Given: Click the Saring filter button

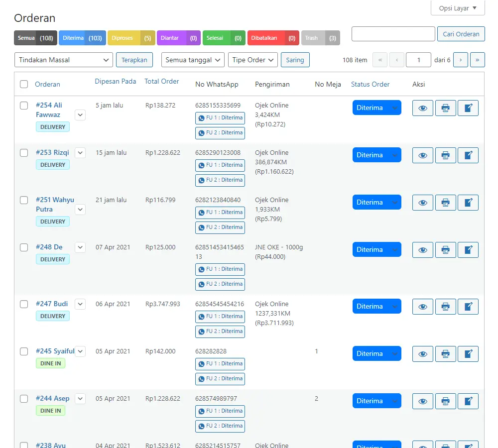Looking at the screenshot, I should [x=295, y=60].
